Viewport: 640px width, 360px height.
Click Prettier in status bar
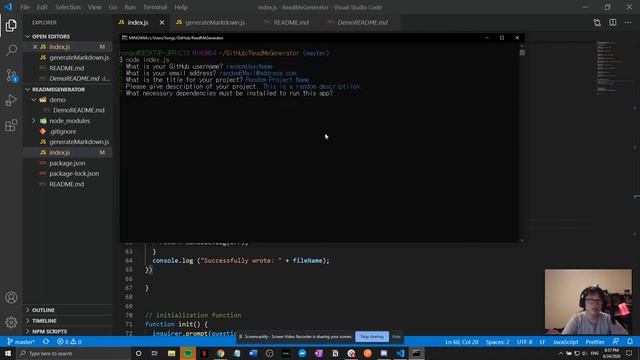tap(595, 342)
